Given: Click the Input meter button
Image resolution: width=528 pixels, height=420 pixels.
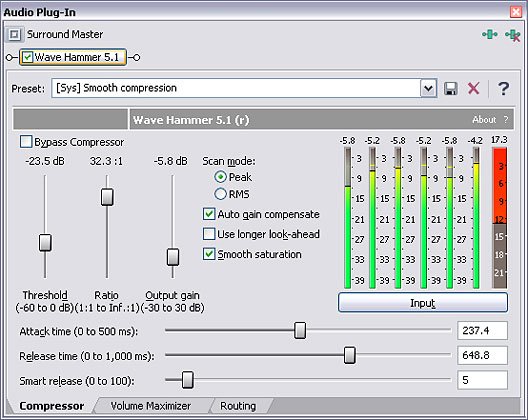Looking at the screenshot, I should point(423,303).
